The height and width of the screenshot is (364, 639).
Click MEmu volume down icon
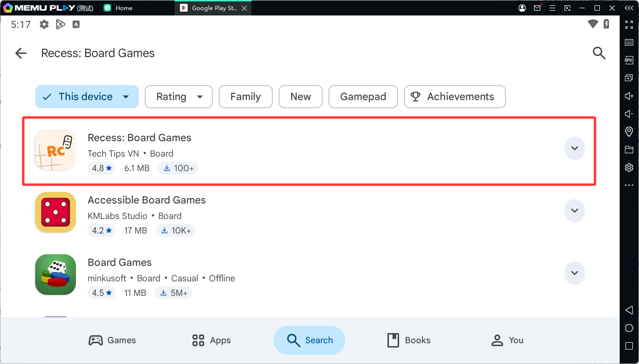[629, 114]
